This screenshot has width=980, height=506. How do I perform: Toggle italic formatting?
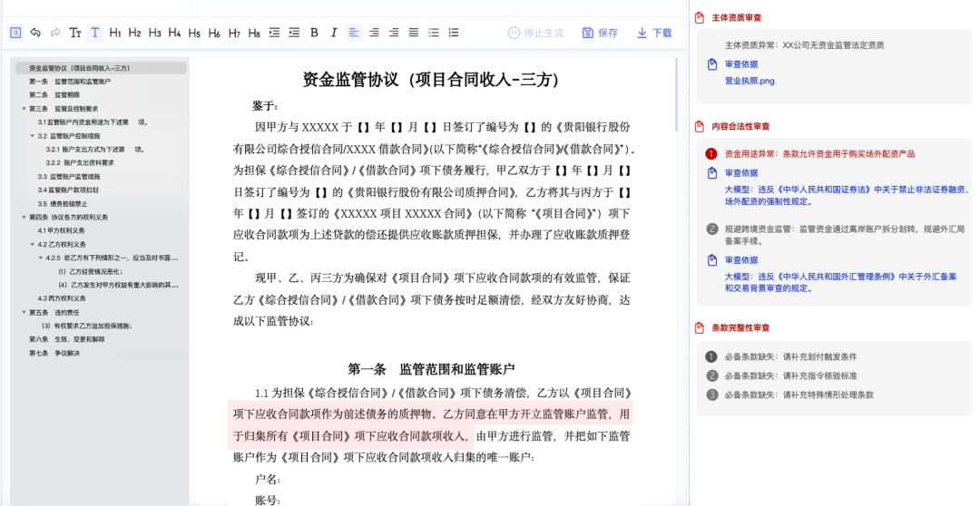pos(334,33)
